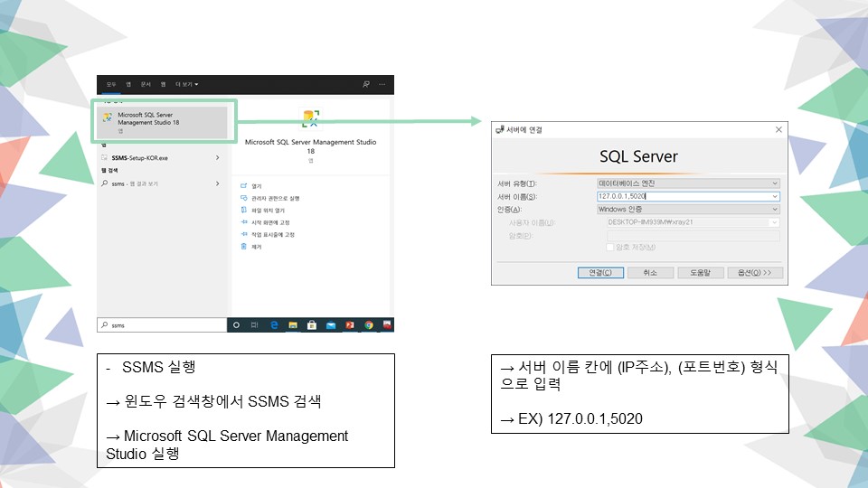Screen dimensions: 868x488
Task: Launch Google Chrome from the taskbar
Action: pyautogui.click(x=369, y=324)
